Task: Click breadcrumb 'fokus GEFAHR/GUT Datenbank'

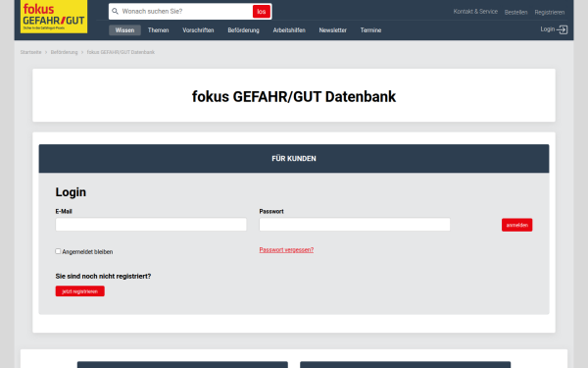Action: pyautogui.click(x=121, y=52)
